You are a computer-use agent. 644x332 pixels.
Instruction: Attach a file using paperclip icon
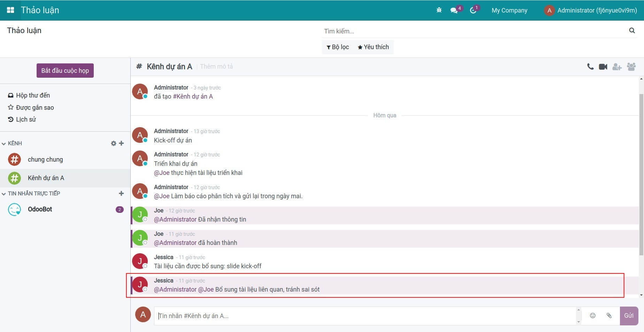click(609, 316)
